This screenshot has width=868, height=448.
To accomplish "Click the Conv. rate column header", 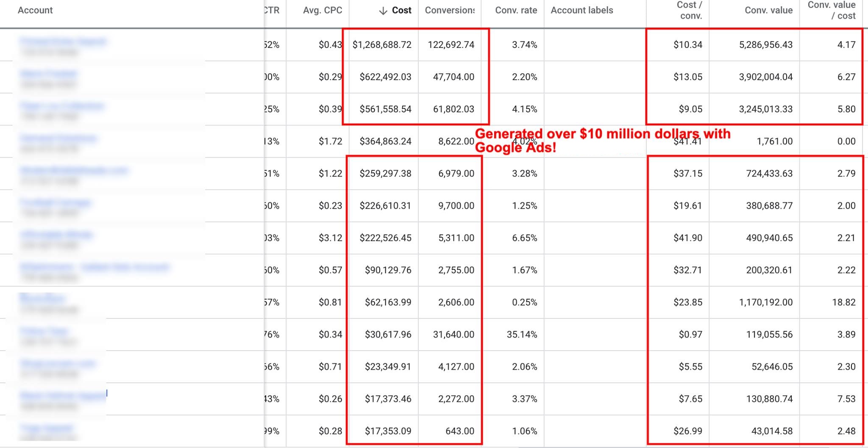I will 516,10.
